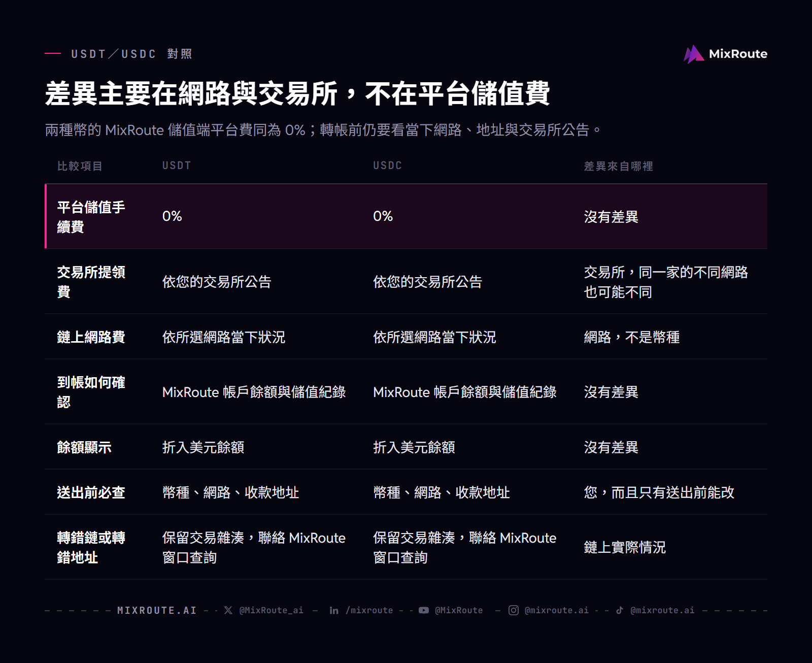Viewport: 812px width, 663px height.
Task: Click the '網路，不是幣種' cell
Action: click(632, 337)
